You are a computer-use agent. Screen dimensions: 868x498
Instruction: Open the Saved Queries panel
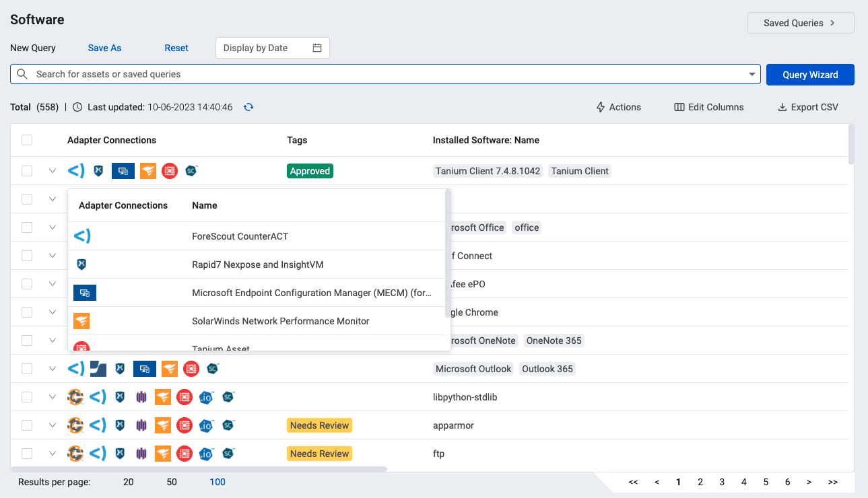point(800,23)
